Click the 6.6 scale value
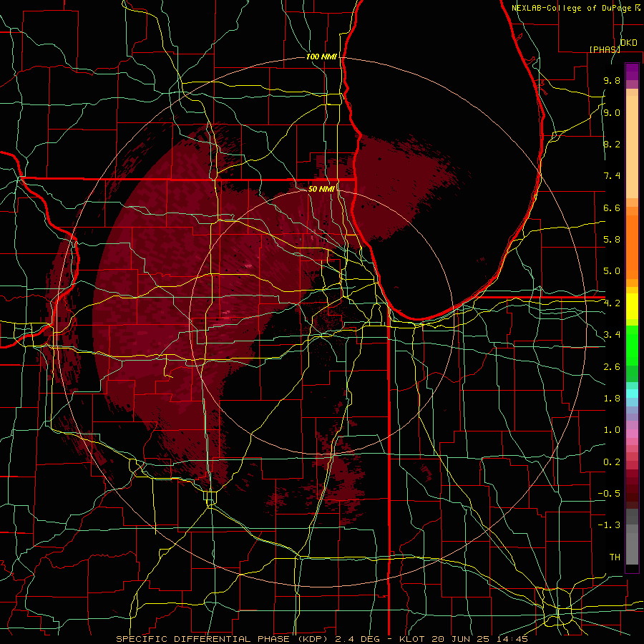 (x=612, y=208)
